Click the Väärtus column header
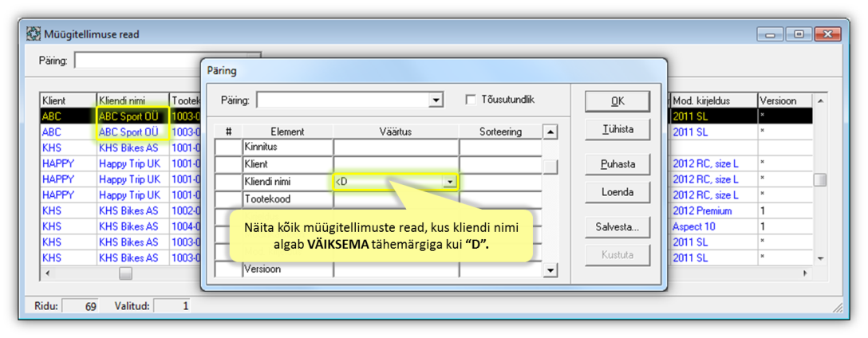This screenshot has width=868, height=338. pos(396,132)
